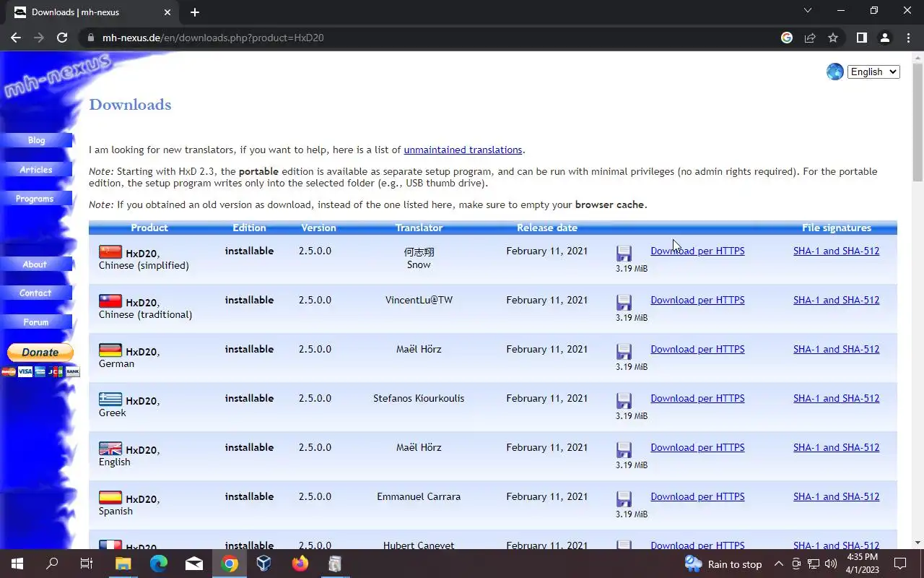Open SHA-1 and SHA-512 for English
The image size is (924, 578).
coord(836,447)
